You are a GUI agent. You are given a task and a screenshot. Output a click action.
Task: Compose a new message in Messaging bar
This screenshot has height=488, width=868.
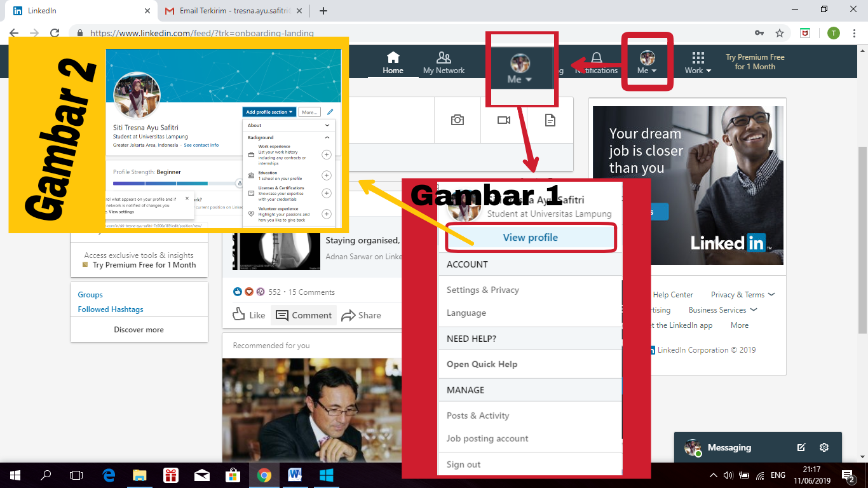click(x=801, y=447)
